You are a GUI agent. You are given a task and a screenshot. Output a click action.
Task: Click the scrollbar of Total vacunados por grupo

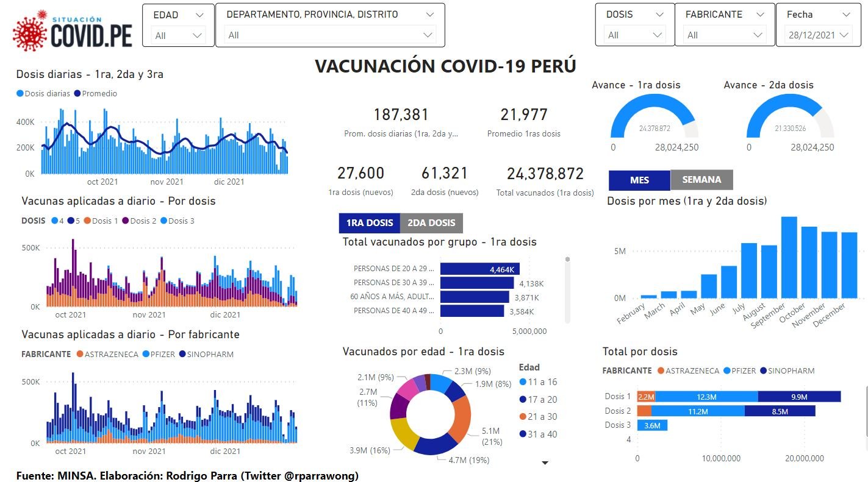click(x=567, y=290)
